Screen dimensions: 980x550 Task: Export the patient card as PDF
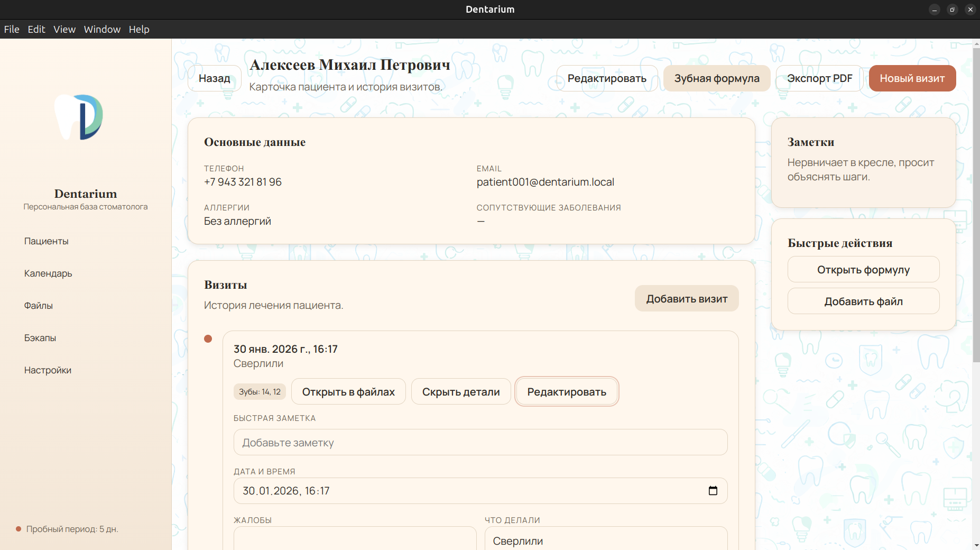[x=819, y=78]
